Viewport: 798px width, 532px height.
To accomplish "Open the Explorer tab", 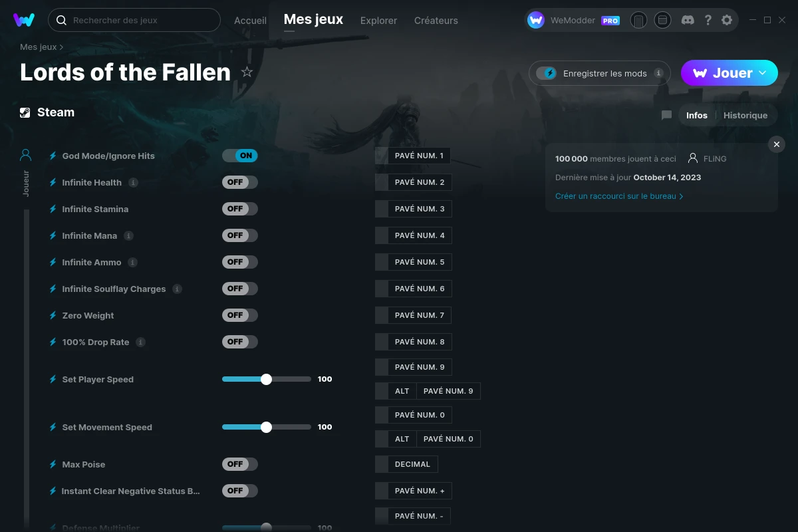I will point(378,21).
